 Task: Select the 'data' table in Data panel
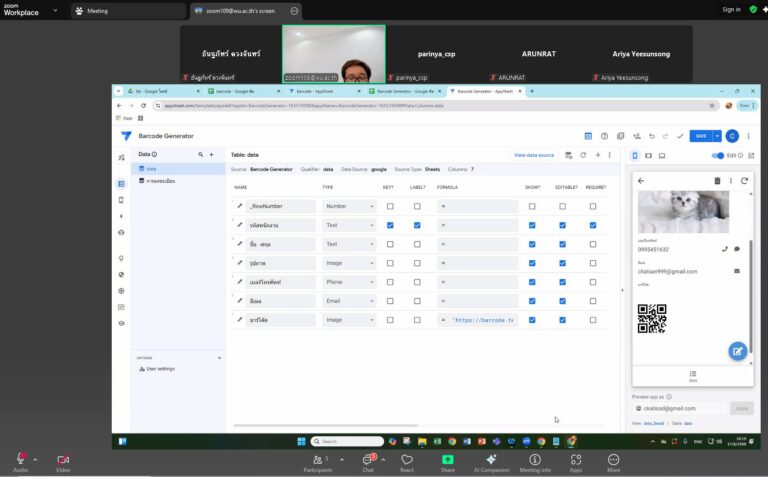tap(152, 169)
